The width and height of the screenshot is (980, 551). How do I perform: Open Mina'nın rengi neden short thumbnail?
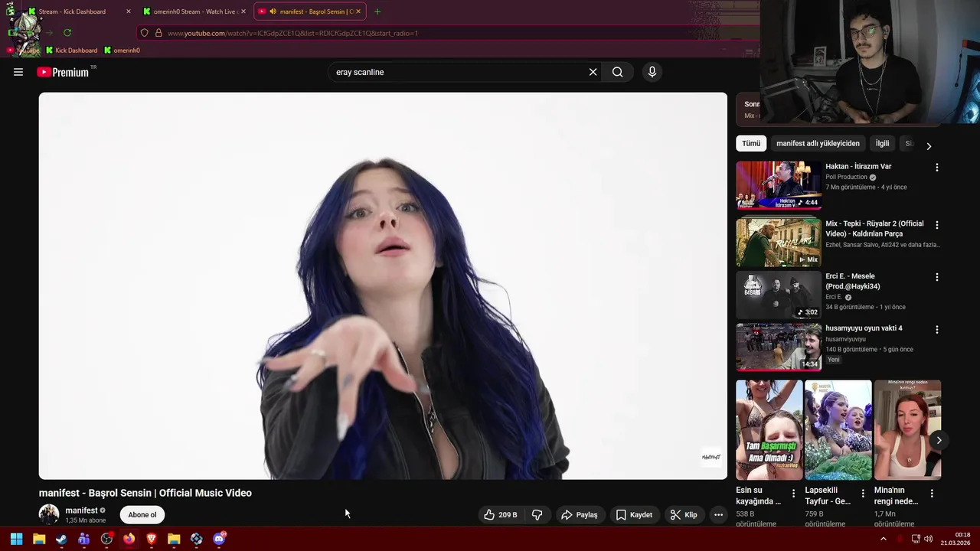point(907,430)
